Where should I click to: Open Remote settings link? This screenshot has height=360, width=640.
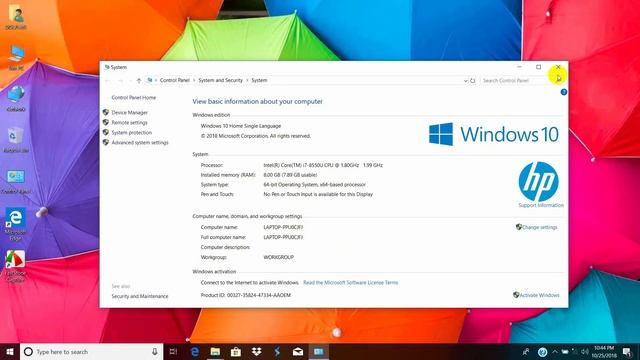(x=129, y=122)
